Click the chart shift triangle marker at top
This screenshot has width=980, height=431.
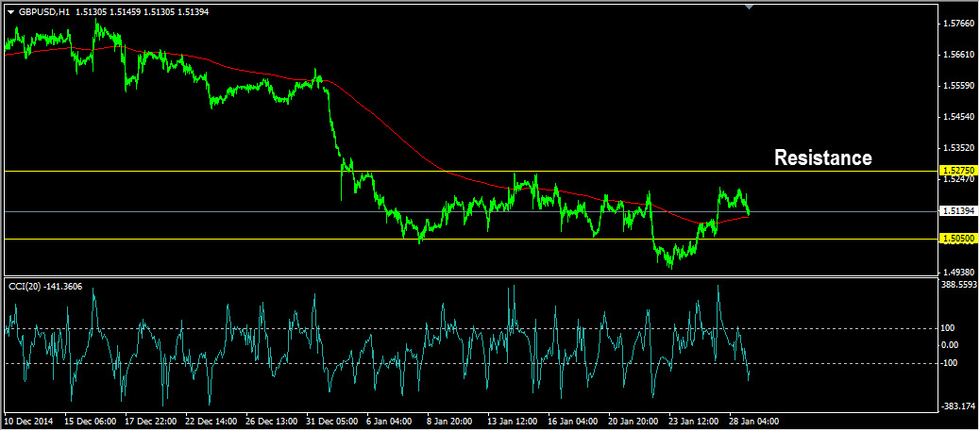click(x=750, y=7)
